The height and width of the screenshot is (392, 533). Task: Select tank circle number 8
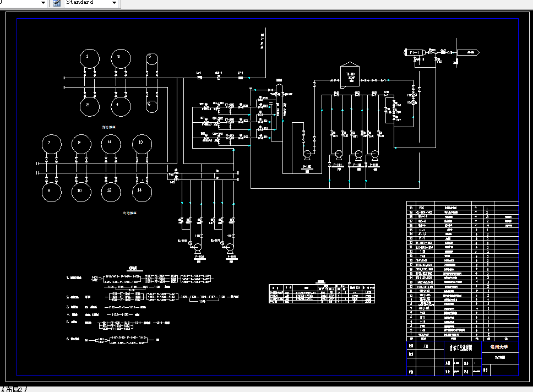[x=52, y=192]
